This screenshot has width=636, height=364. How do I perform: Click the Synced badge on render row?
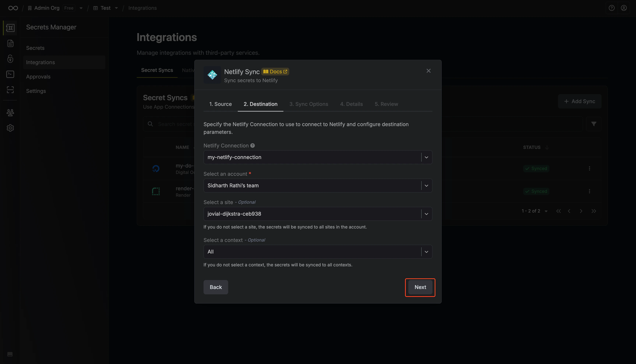tap(536, 191)
